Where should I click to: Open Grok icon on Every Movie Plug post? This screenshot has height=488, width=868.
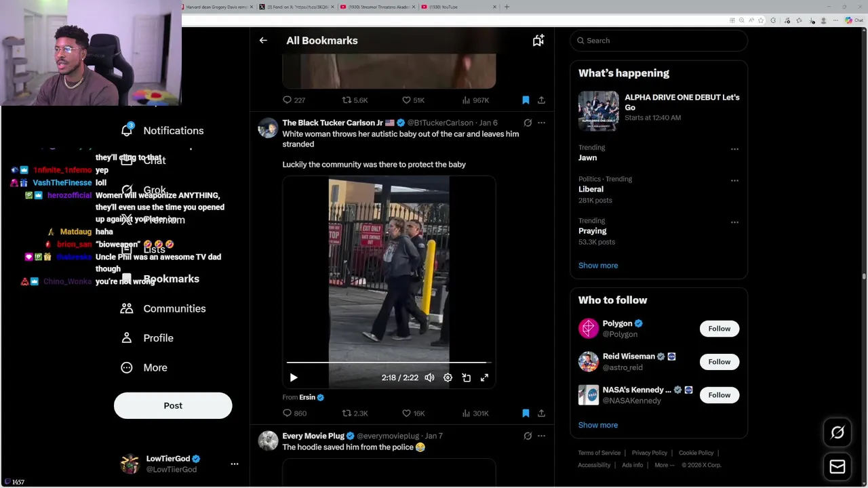(528, 436)
